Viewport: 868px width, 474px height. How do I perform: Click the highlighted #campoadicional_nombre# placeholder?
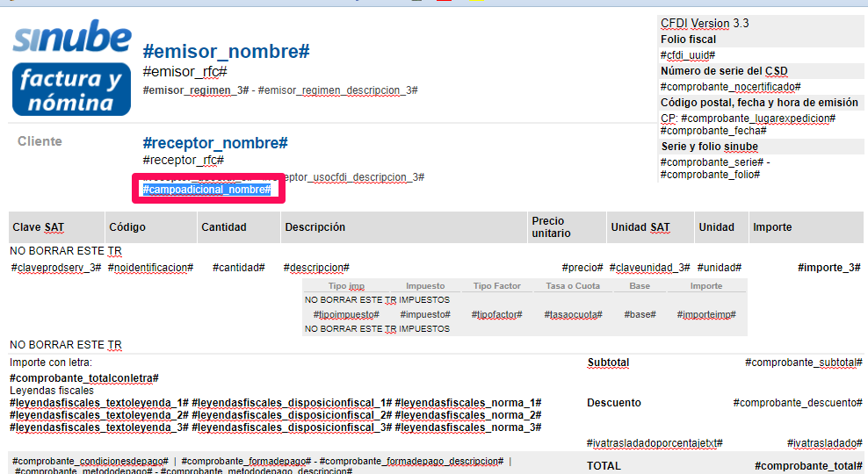click(x=206, y=190)
